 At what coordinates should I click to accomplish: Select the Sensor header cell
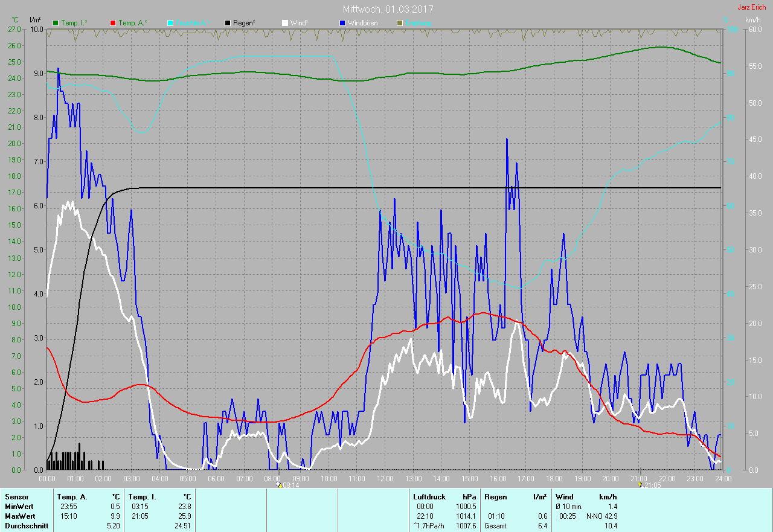pyautogui.click(x=16, y=497)
